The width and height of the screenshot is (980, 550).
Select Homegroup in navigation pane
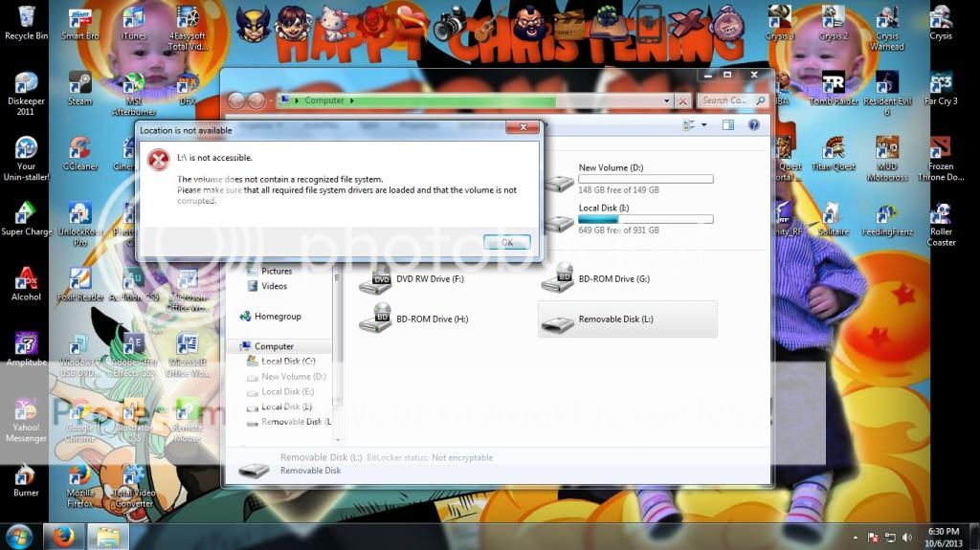coord(271,317)
